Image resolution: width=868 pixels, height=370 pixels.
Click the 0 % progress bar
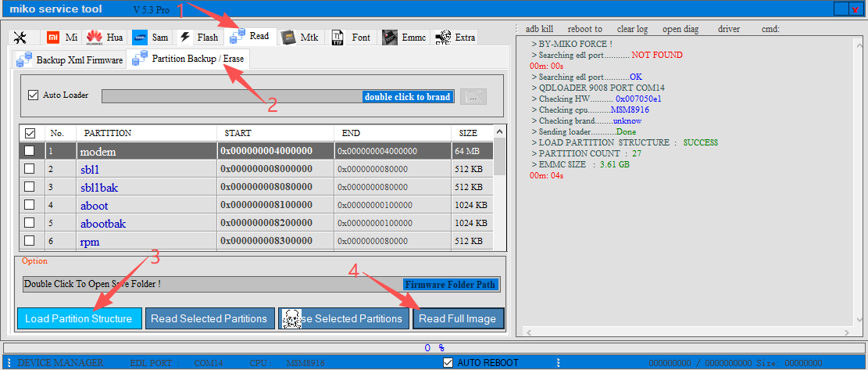tap(434, 348)
